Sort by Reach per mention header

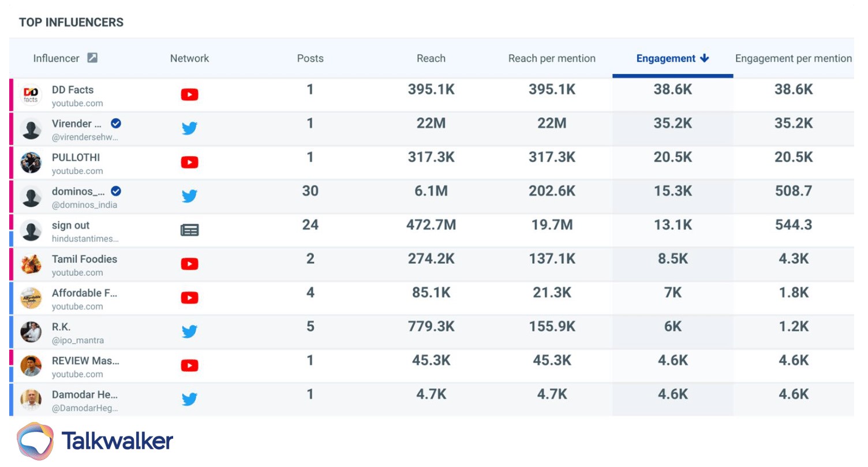(x=551, y=58)
